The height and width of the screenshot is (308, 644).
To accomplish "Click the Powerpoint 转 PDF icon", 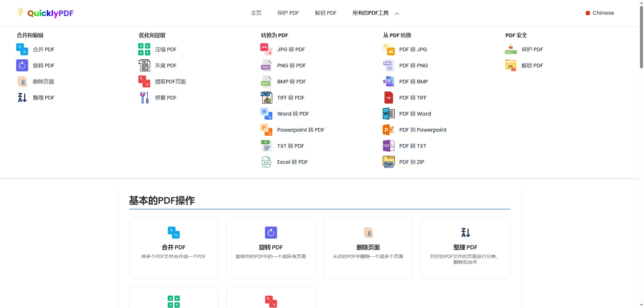I will coord(266,130).
